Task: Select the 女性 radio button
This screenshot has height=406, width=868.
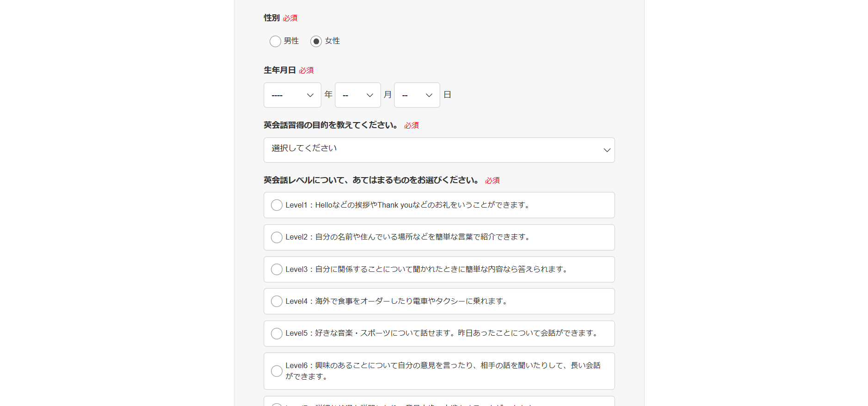Action: click(x=316, y=41)
